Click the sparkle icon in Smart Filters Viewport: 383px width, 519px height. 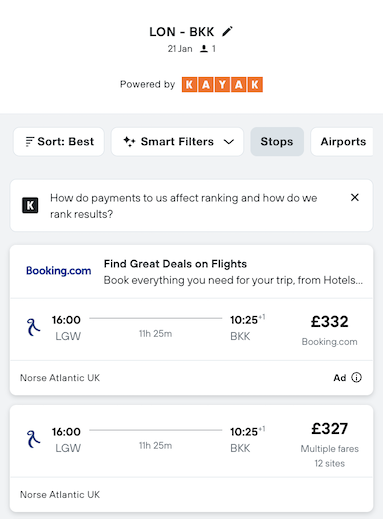[129, 141]
